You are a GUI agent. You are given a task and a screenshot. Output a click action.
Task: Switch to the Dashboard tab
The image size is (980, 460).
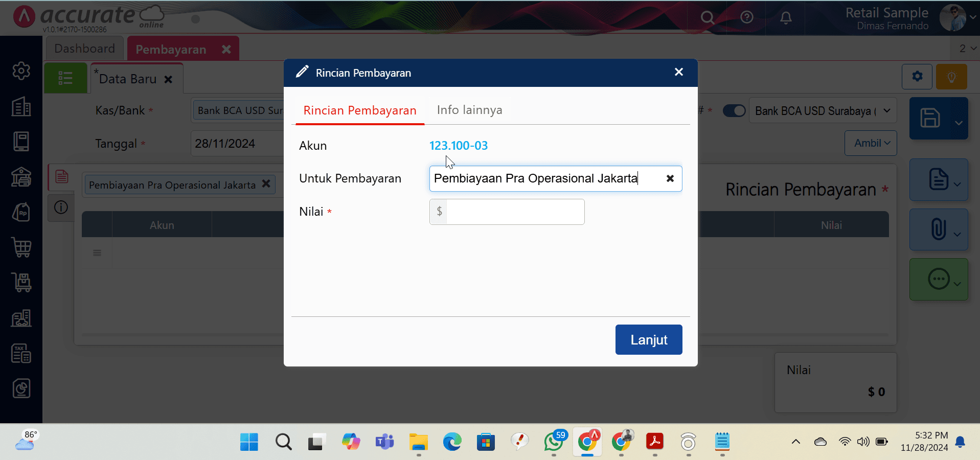[x=84, y=49]
